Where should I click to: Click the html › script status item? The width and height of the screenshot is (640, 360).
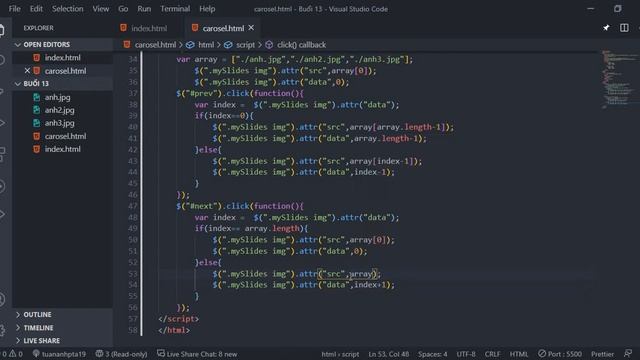point(340,354)
